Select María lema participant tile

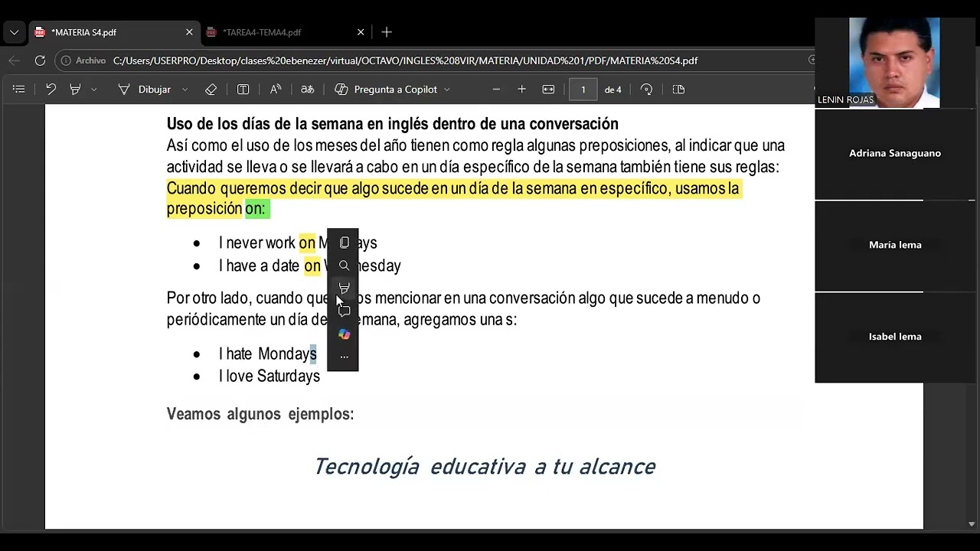click(x=895, y=246)
